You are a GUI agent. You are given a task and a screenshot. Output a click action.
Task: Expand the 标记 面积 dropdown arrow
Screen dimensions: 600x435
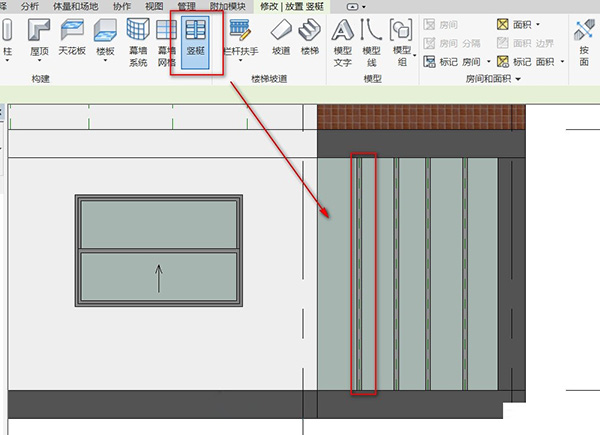pyautogui.click(x=562, y=62)
